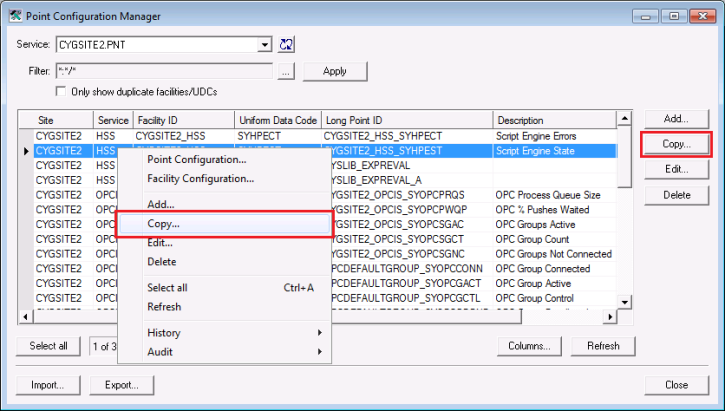725x411 pixels.
Task: Sort by Long Point ID column header
Action: (x=407, y=120)
